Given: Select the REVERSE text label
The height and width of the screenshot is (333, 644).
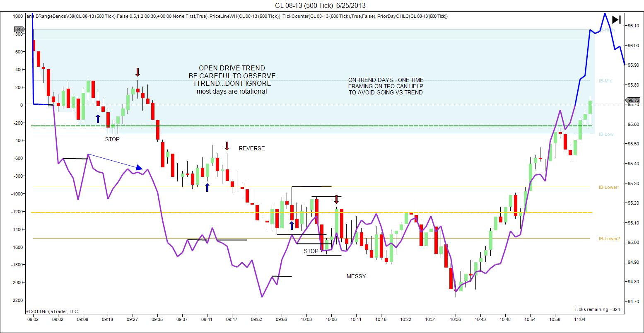Looking at the screenshot, I should coord(252,148).
